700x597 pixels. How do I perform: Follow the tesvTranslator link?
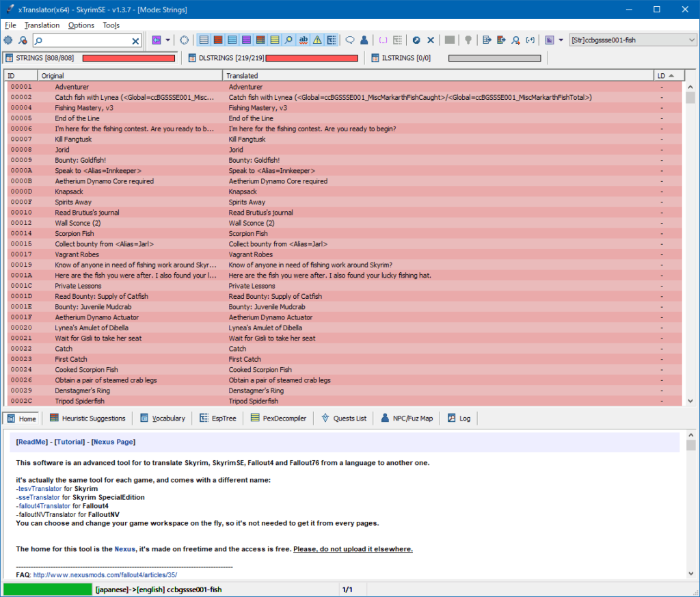(x=40, y=488)
